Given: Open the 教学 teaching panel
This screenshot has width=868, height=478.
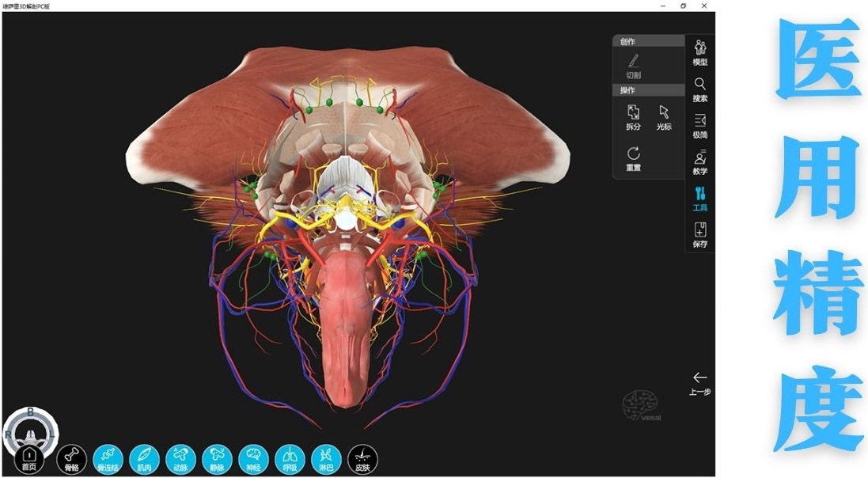Looking at the screenshot, I should click(x=699, y=162).
